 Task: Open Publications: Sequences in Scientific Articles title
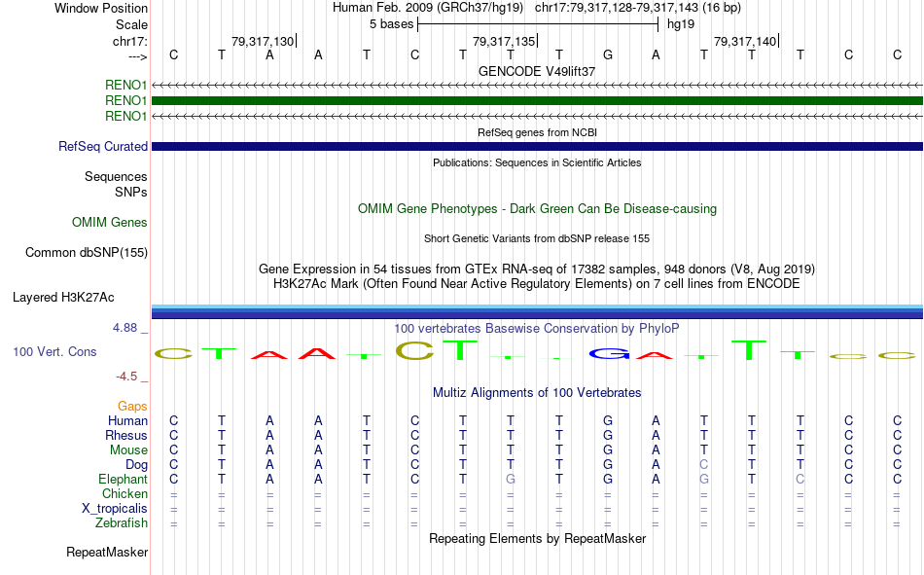pyautogui.click(x=537, y=162)
